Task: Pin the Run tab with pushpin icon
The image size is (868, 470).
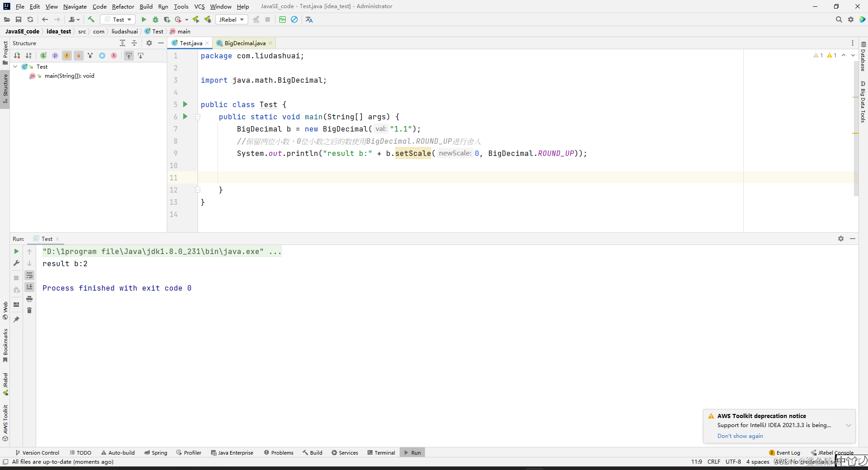Action: [x=16, y=319]
